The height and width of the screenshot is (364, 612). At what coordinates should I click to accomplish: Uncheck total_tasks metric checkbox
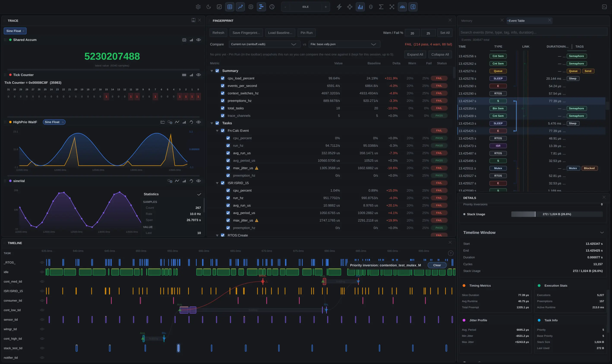pos(222,108)
